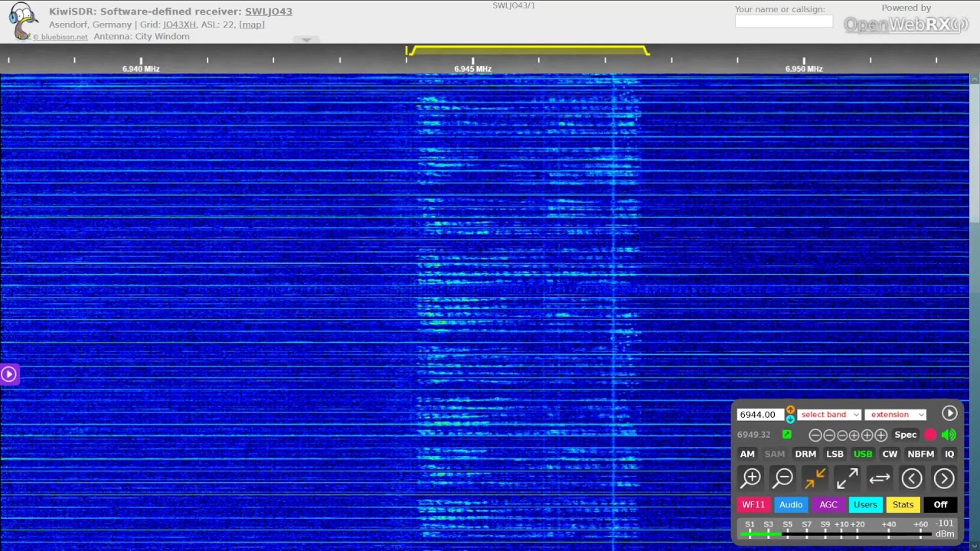Zoom in the waterfall with the magnifier plus
Image resolution: width=980 pixels, height=551 pixels.
point(751,478)
